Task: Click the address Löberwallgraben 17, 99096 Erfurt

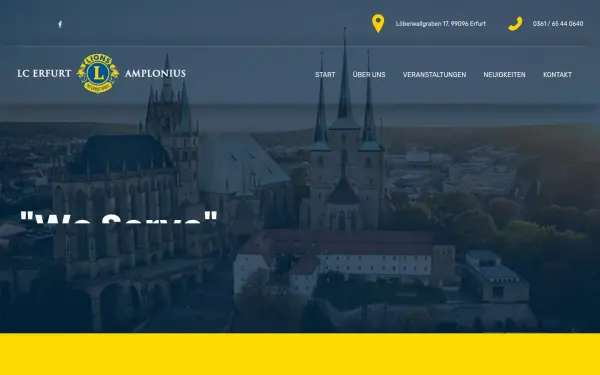Action: point(441,24)
